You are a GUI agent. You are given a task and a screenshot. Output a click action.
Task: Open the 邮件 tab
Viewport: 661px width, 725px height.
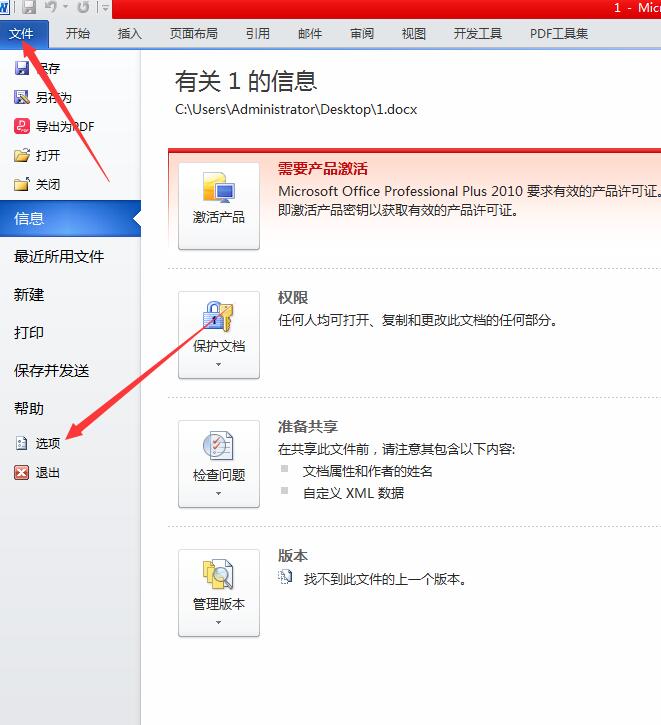click(x=310, y=34)
